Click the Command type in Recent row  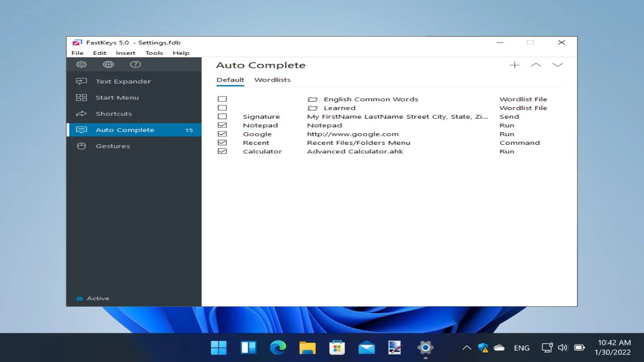click(520, 143)
